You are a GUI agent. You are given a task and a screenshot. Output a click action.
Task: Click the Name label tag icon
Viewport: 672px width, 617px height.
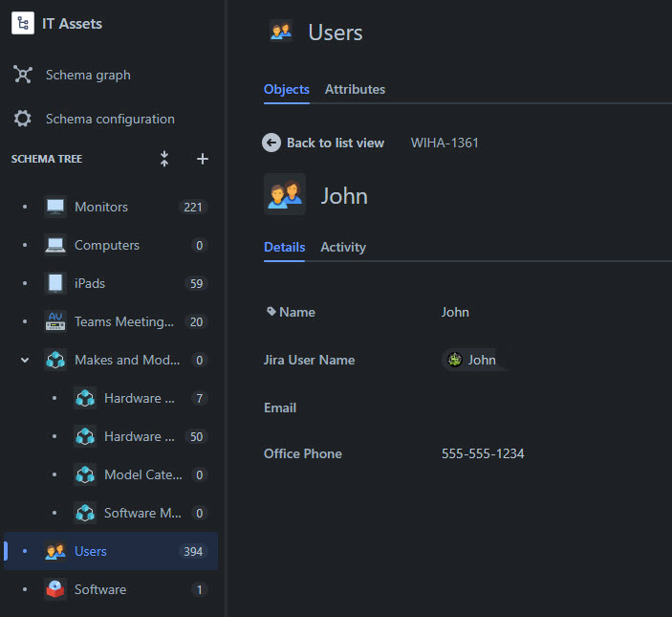click(x=271, y=311)
